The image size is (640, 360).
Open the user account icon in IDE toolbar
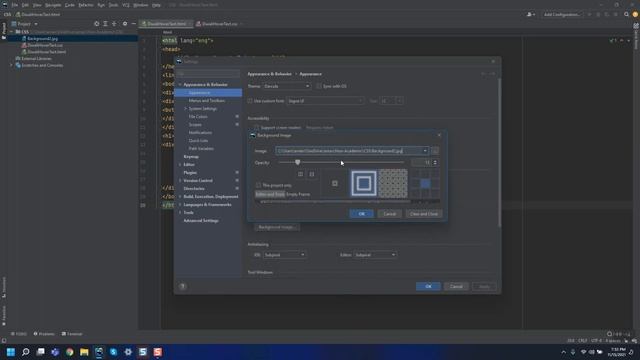point(530,14)
